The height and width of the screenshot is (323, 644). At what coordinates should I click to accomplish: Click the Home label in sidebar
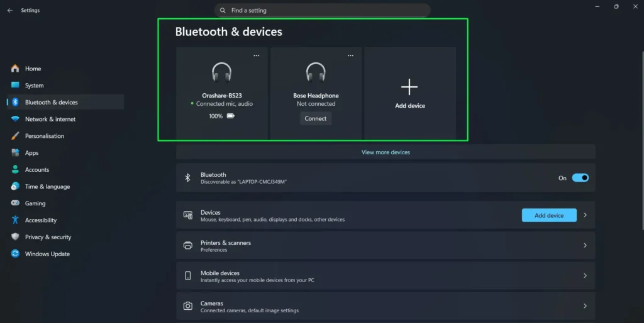tap(33, 69)
